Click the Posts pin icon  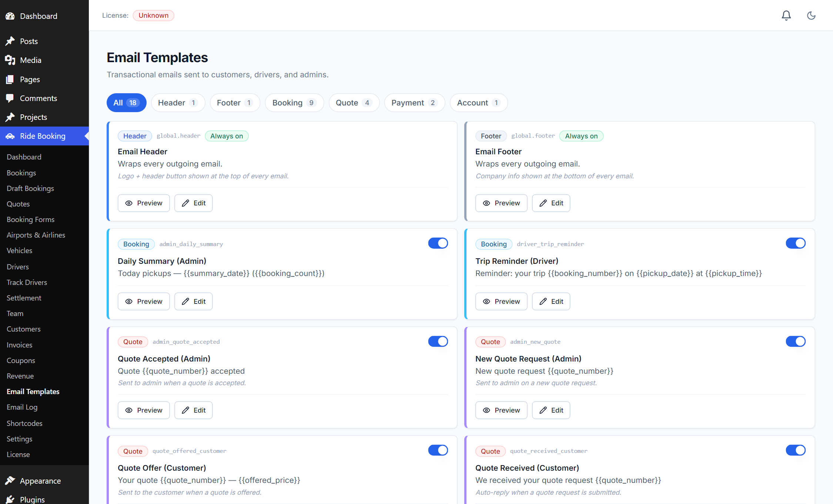pyautogui.click(x=10, y=41)
